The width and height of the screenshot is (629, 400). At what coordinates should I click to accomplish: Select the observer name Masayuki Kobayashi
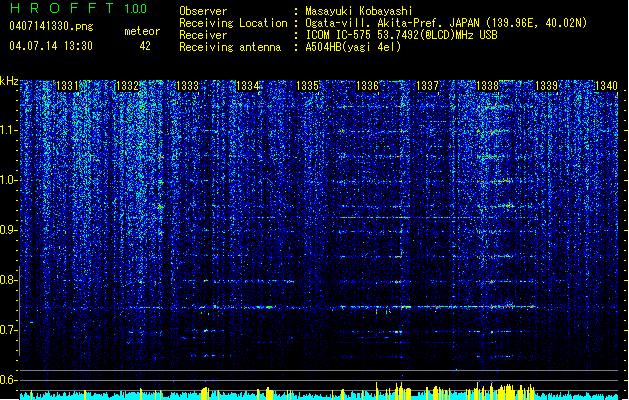coord(359,11)
